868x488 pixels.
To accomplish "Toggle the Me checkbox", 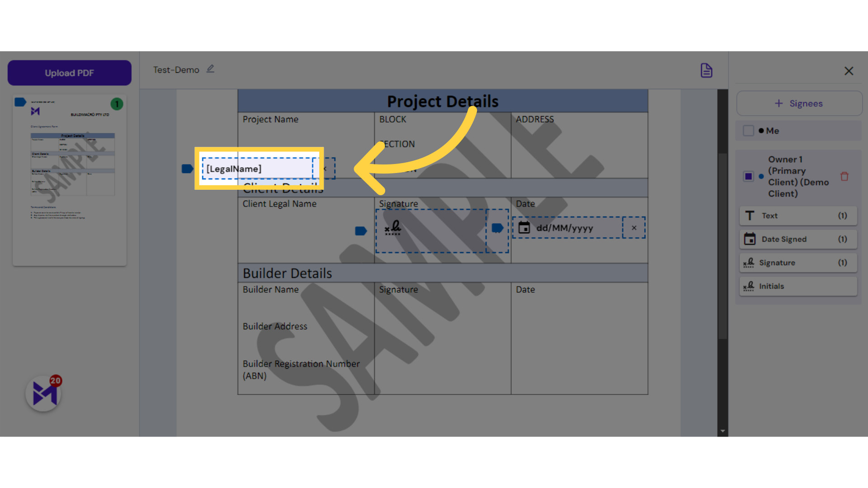I will (749, 131).
